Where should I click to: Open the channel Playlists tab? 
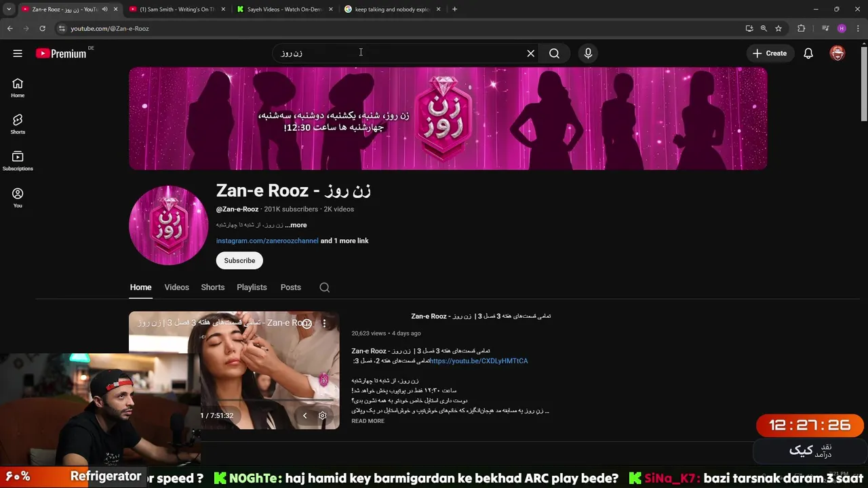tap(252, 287)
